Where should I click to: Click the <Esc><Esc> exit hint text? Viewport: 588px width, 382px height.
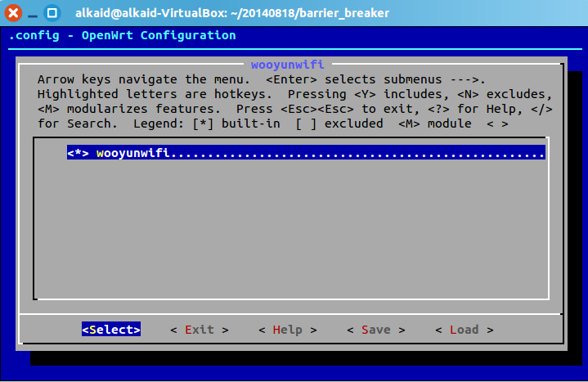[x=317, y=109]
